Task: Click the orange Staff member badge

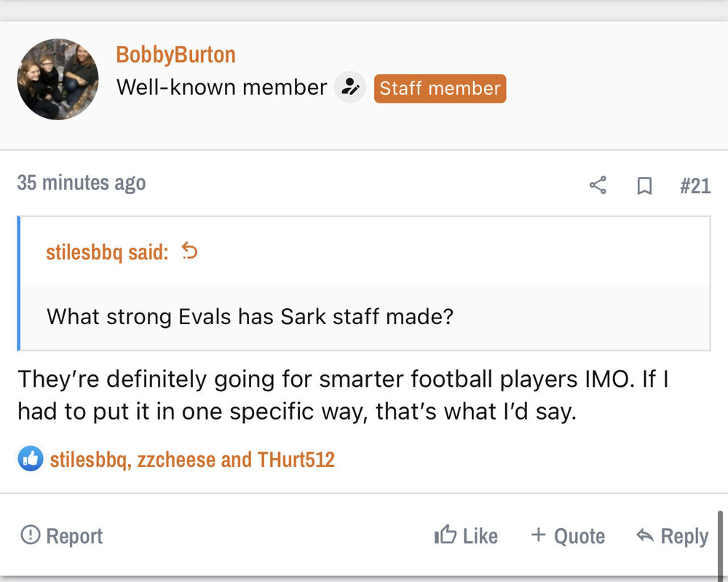Action: (x=440, y=88)
